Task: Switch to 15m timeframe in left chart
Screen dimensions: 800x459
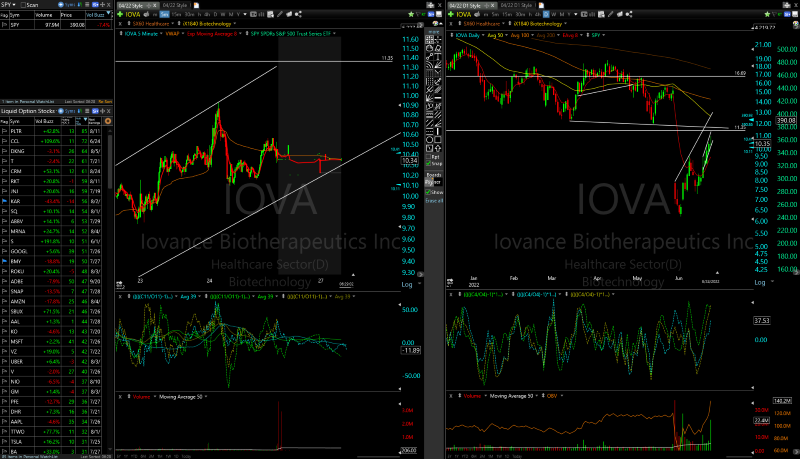Action: [177, 14]
